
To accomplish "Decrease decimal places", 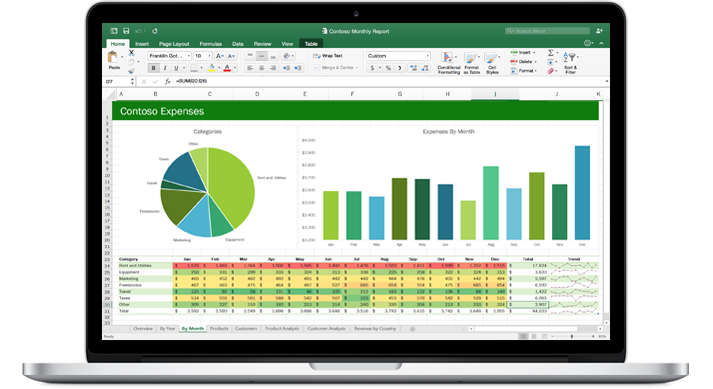I will (425, 68).
